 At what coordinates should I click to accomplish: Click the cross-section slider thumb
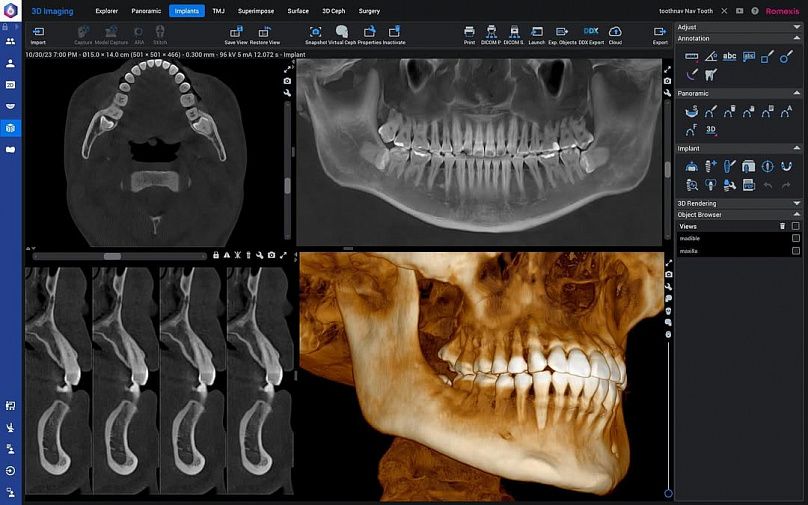pyautogui.click(x=112, y=256)
